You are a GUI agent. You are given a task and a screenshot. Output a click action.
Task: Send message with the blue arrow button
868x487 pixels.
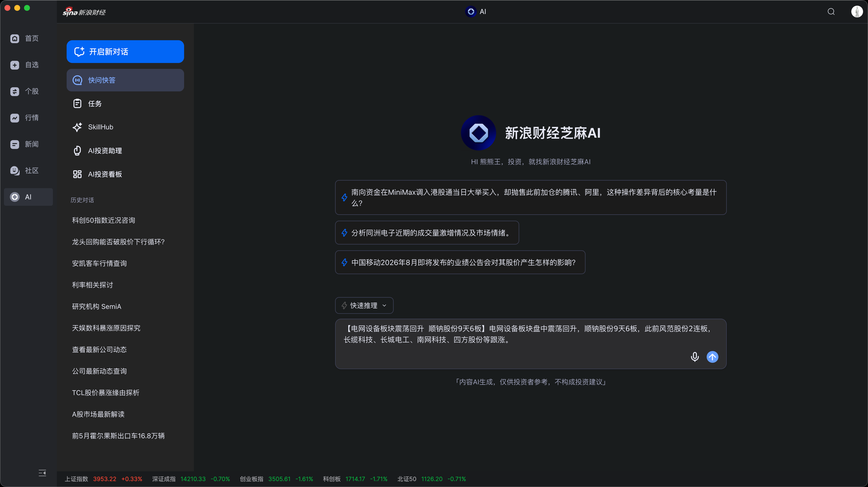pos(712,357)
